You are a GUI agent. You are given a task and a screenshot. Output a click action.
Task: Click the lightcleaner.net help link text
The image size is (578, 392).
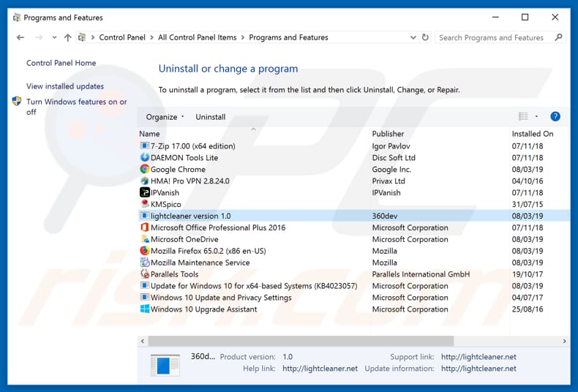pos(320,369)
